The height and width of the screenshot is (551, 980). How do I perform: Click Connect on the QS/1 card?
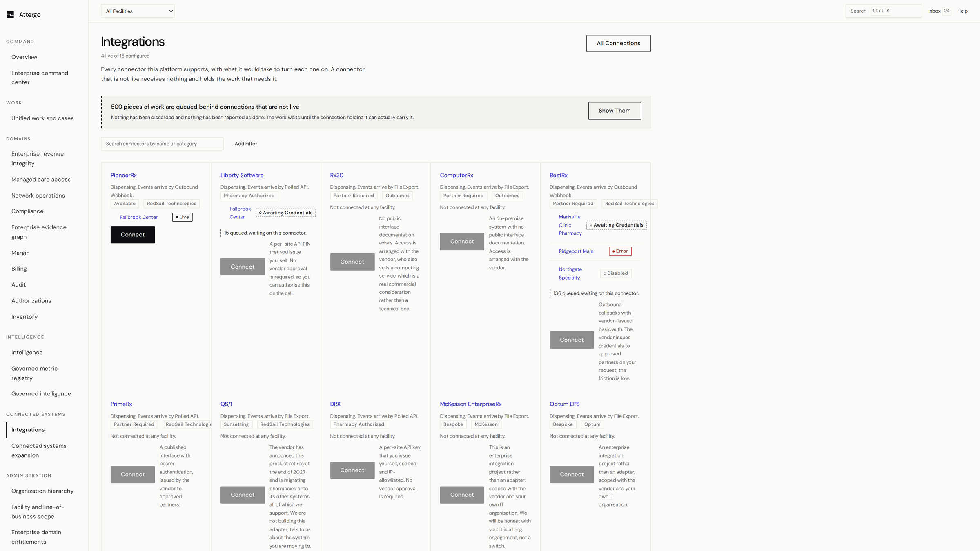pos(243,495)
